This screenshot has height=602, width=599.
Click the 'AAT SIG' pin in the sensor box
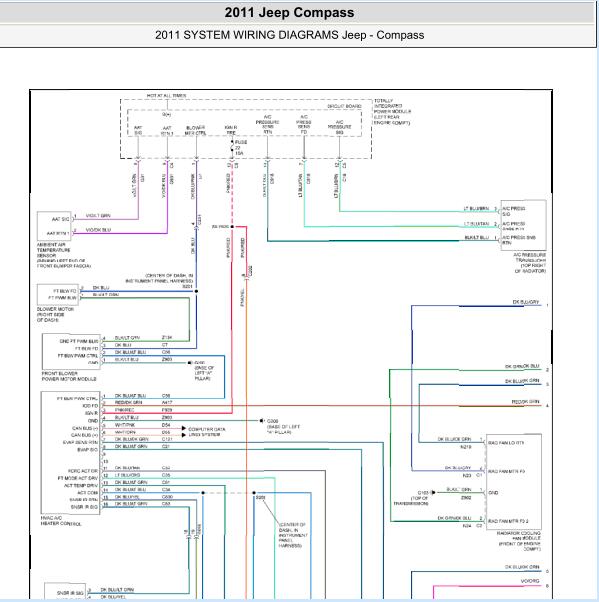[60, 219]
